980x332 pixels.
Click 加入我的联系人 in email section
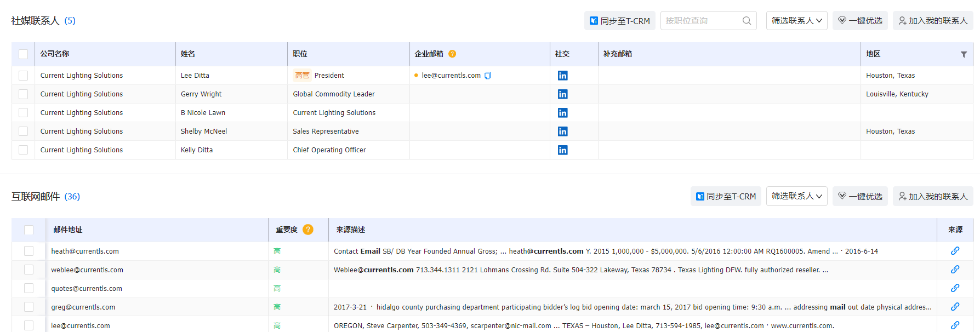(932, 196)
